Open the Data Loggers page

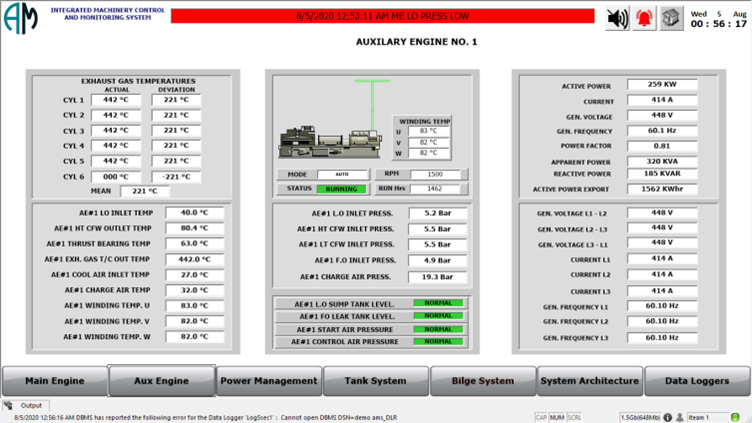[x=696, y=381]
